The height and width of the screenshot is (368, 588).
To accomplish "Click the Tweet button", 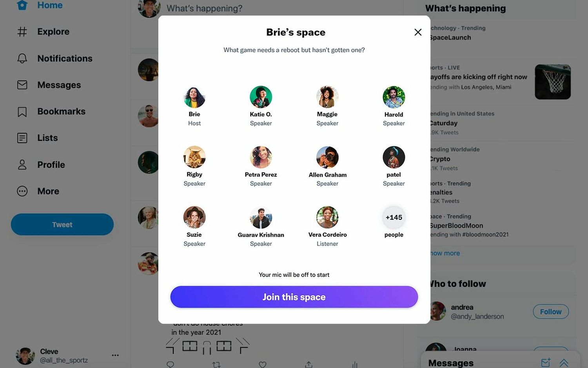I will (x=62, y=224).
